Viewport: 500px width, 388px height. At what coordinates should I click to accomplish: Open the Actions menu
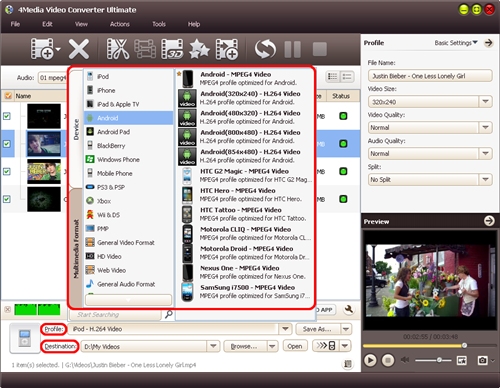[120, 24]
